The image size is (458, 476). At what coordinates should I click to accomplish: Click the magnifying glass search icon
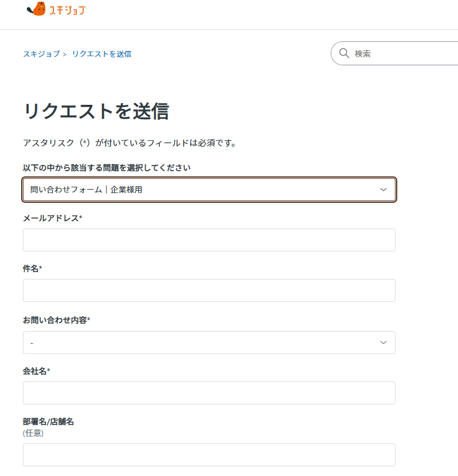click(344, 53)
